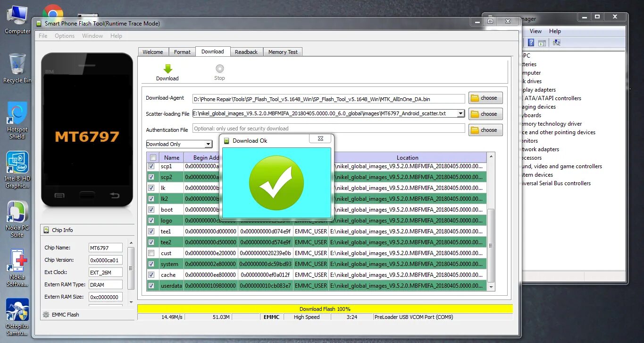Open the File menu

[43, 36]
